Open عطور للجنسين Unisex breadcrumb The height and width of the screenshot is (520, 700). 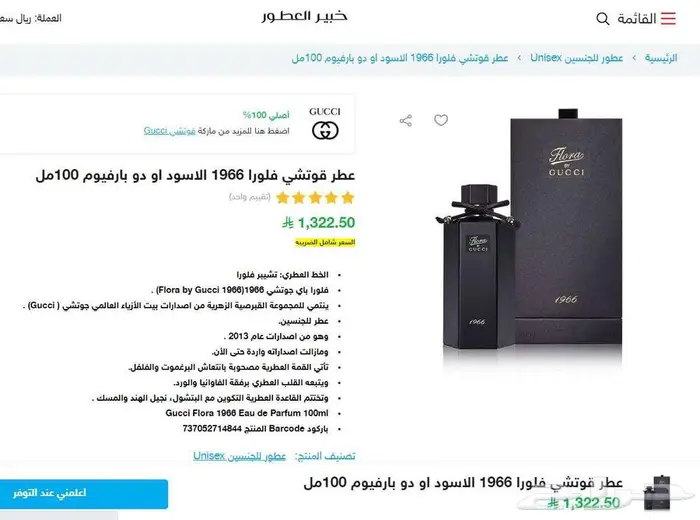tap(576, 58)
